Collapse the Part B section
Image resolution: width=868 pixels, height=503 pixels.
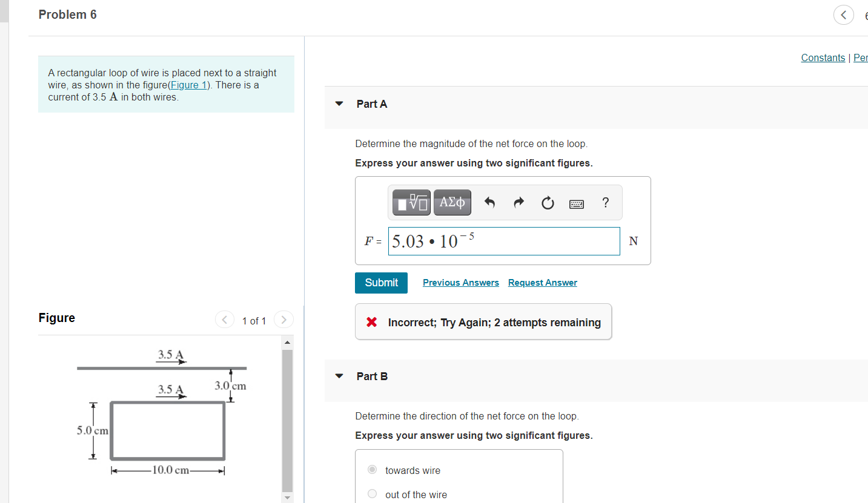pos(339,376)
